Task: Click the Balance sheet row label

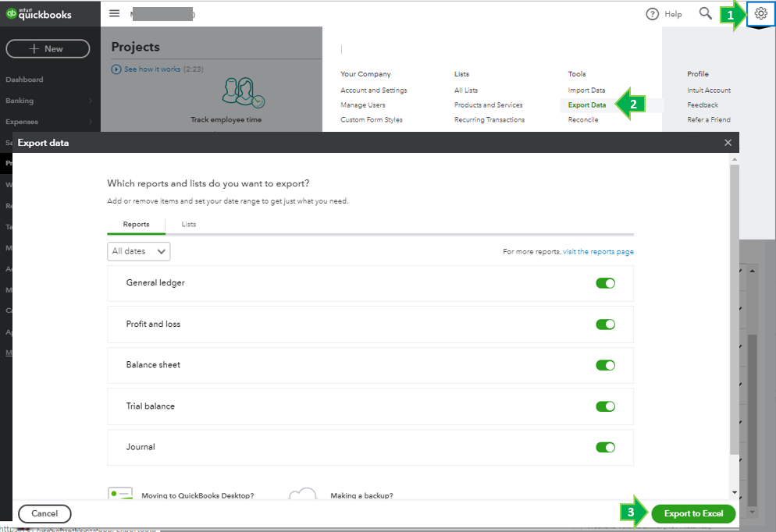Action: (x=153, y=365)
